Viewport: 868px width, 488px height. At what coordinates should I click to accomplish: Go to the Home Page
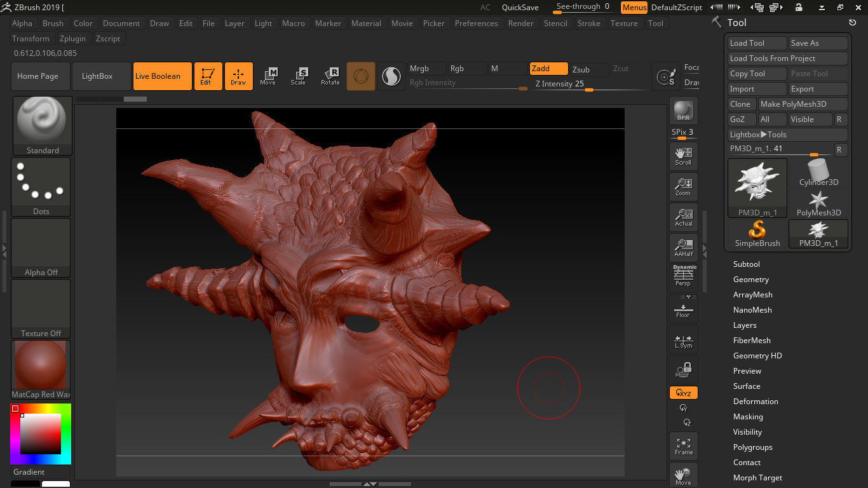tap(41, 76)
